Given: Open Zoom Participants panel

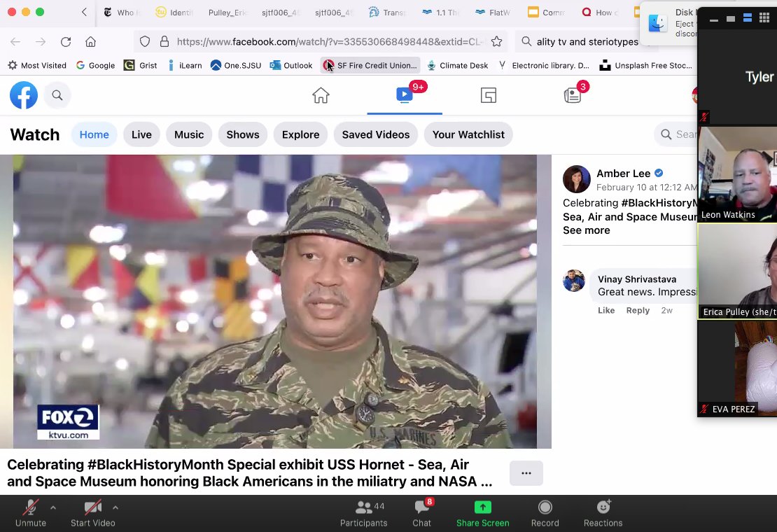Looking at the screenshot, I should (x=364, y=514).
